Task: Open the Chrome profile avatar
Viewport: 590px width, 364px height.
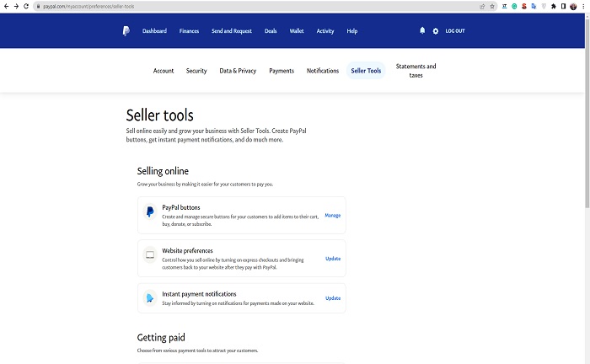Action: pos(573,7)
